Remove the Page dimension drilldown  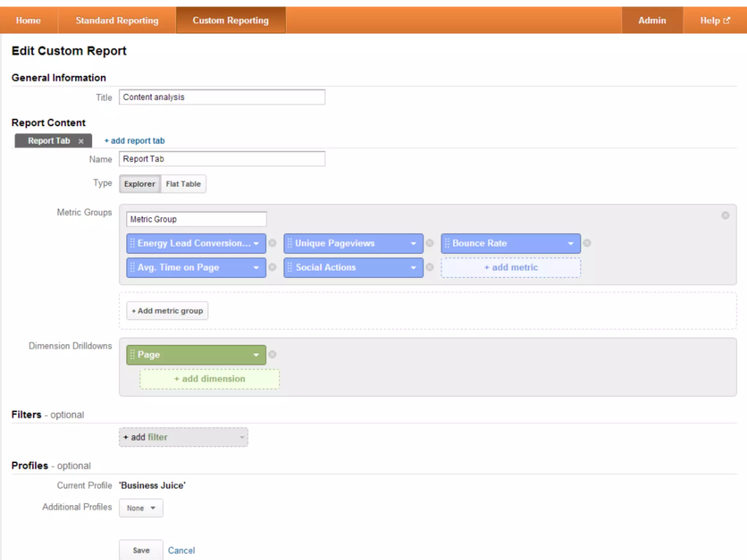272,354
